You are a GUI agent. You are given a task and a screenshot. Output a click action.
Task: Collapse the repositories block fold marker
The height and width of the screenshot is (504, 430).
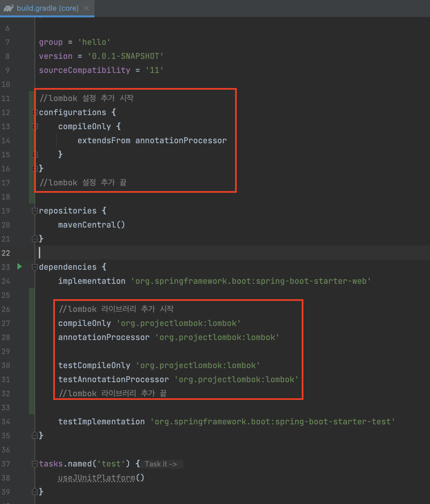pyautogui.click(x=35, y=211)
